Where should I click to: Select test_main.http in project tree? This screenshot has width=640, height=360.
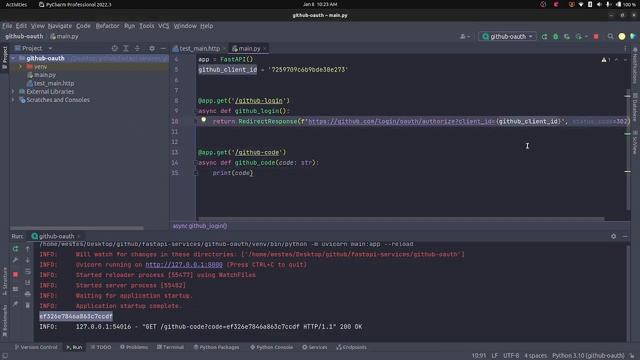click(x=53, y=83)
